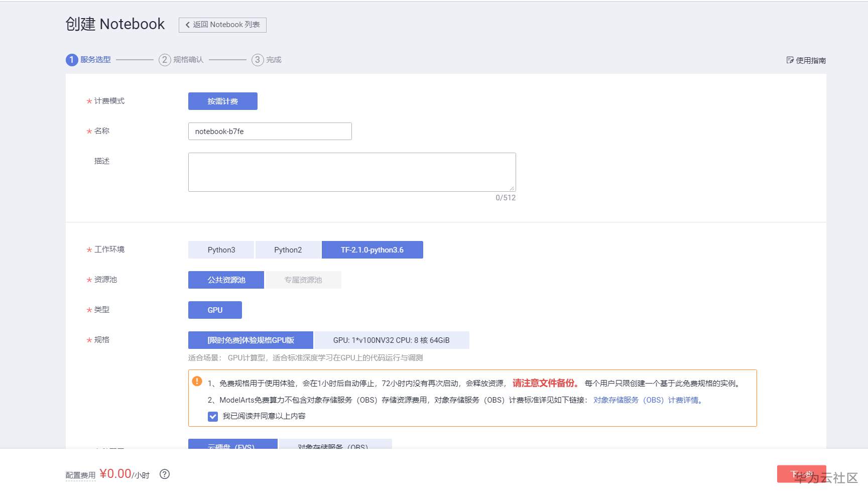This screenshot has height=498, width=868.
Task: Click the 创建 Notebook page title
Action: [115, 24]
